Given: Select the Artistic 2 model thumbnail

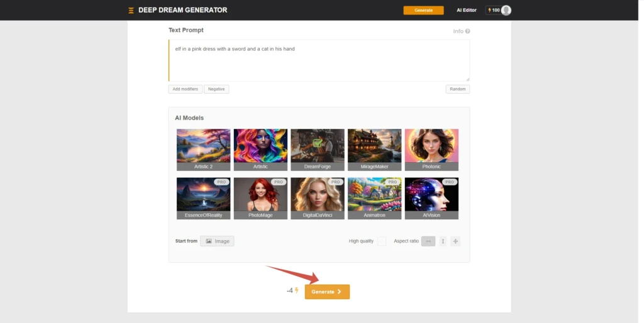Looking at the screenshot, I should (203, 150).
